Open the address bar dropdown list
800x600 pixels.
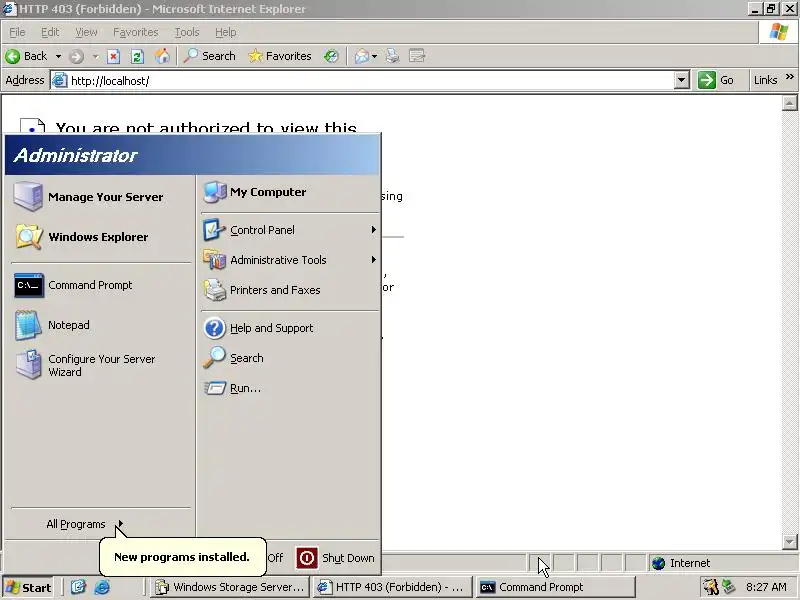[x=682, y=80]
